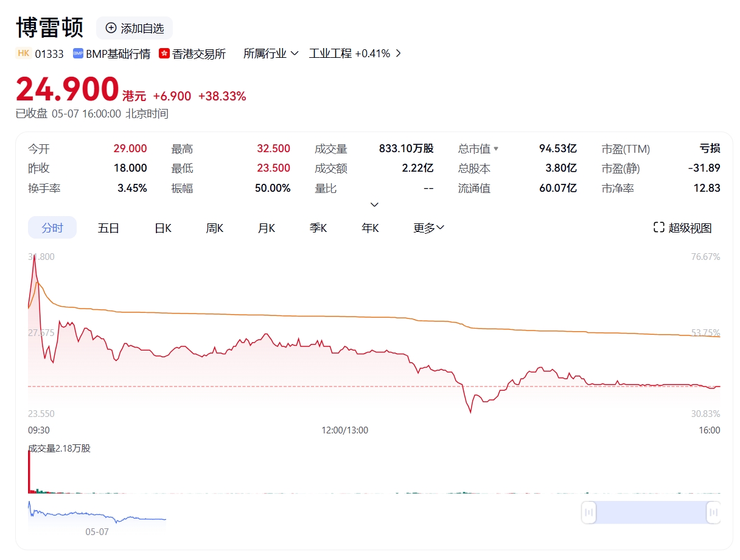Click the 已收盘 05-07 timestamp

pyautogui.click(x=92, y=114)
